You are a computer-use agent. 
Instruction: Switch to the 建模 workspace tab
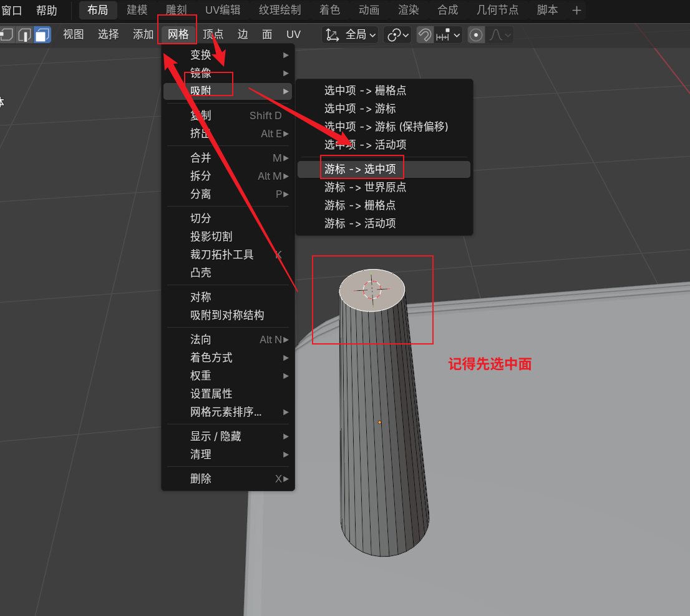pyautogui.click(x=137, y=11)
